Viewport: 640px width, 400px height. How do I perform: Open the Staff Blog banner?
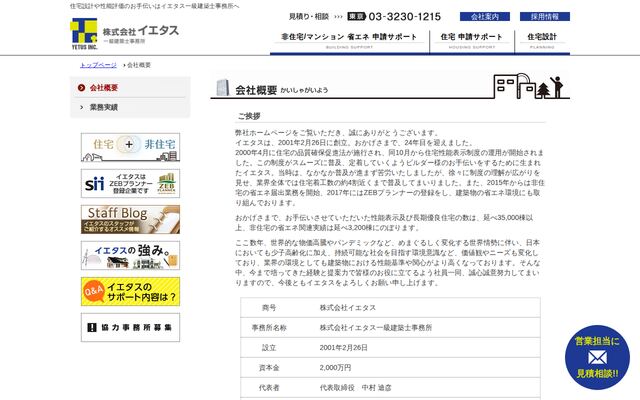click(130, 220)
